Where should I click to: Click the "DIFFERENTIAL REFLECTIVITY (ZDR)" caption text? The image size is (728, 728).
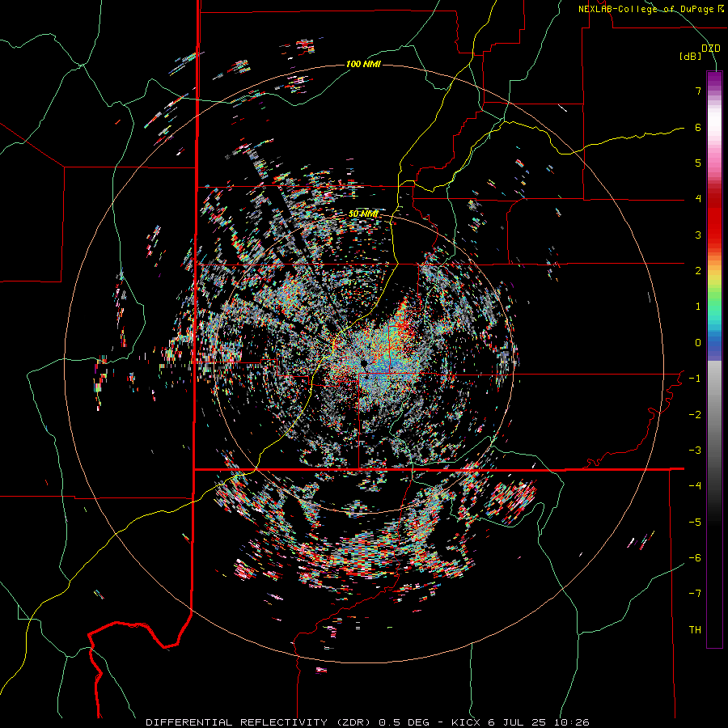[258, 722]
